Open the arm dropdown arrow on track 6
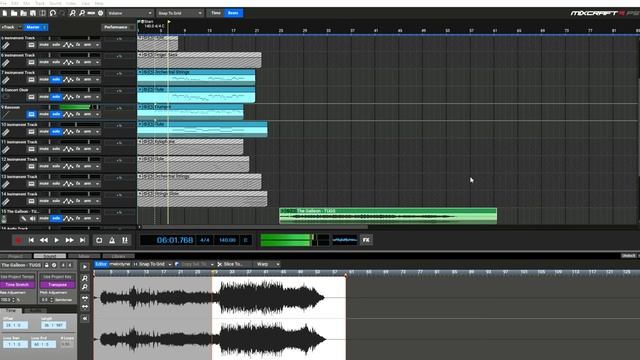 click(x=98, y=62)
